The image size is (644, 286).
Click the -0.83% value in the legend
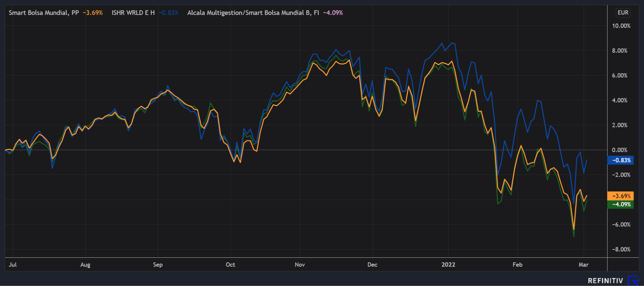pyautogui.click(x=168, y=13)
